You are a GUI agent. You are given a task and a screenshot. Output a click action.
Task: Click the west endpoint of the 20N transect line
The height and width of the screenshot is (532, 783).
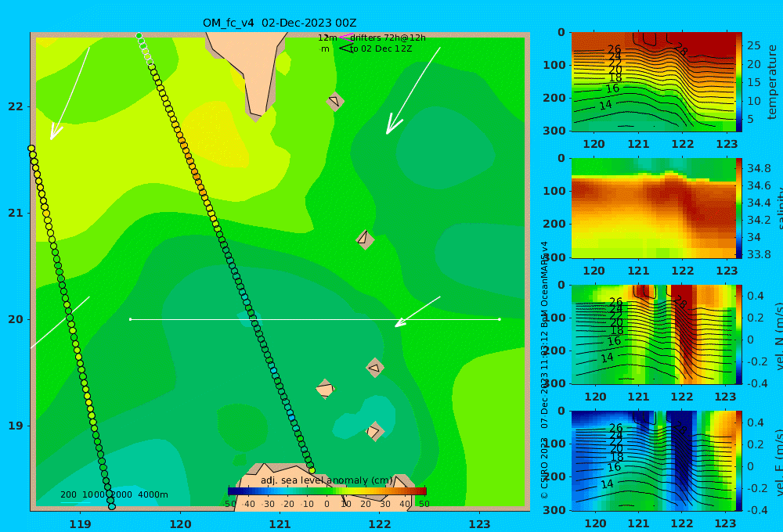(x=130, y=319)
